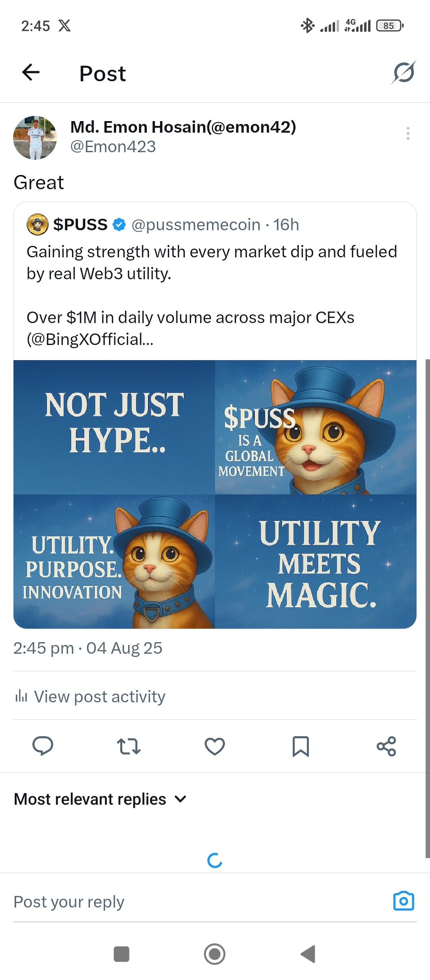
Task: Open the UTILITY MEETS MAGIC image
Action: [x=316, y=562]
